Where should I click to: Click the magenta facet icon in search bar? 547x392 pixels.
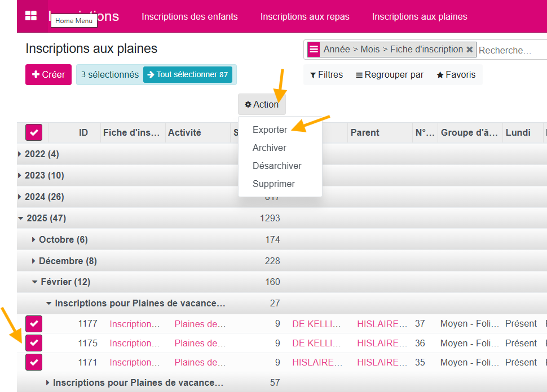tap(314, 50)
